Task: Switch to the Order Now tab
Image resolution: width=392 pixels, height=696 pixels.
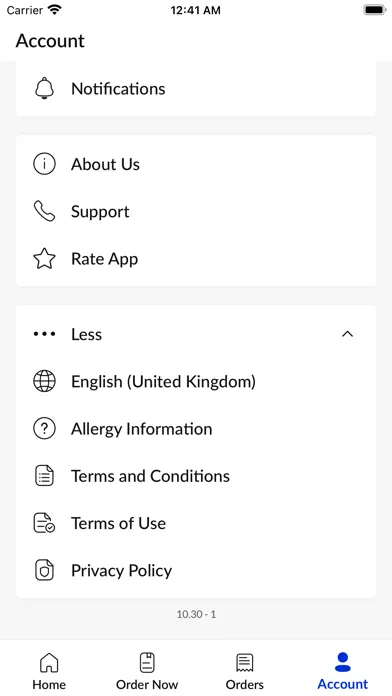Action: [x=147, y=671]
